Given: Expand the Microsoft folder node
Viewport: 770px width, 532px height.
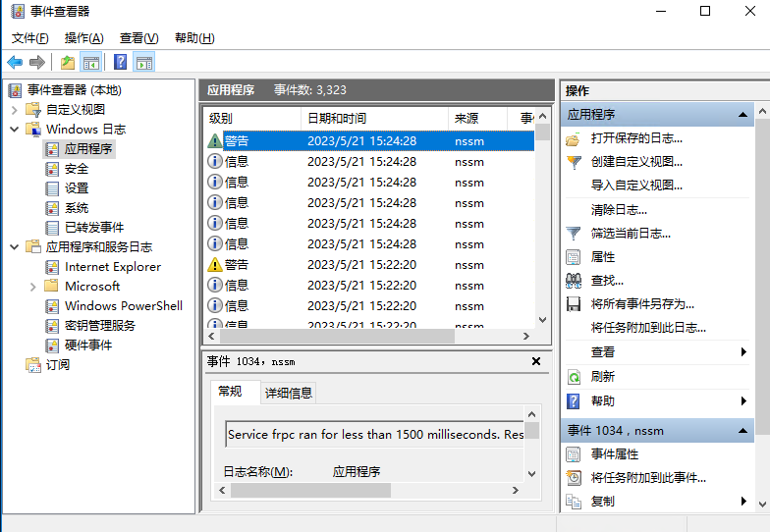Looking at the screenshot, I should [32, 287].
